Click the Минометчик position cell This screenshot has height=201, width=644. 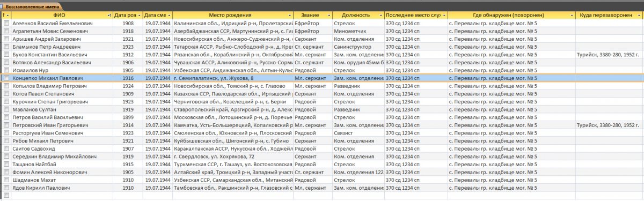[x=358, y=32]
